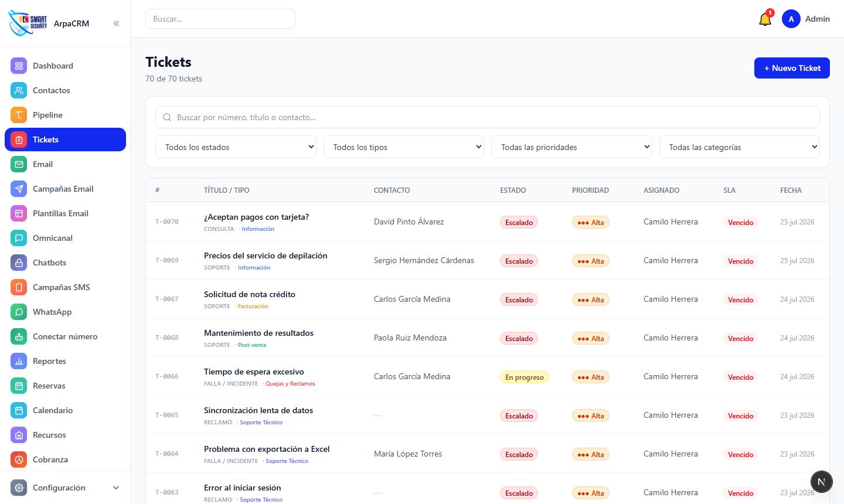Viewport: 844px width, 504px height.
Task: Click ticket number T-0069
Action: [167, 260]
